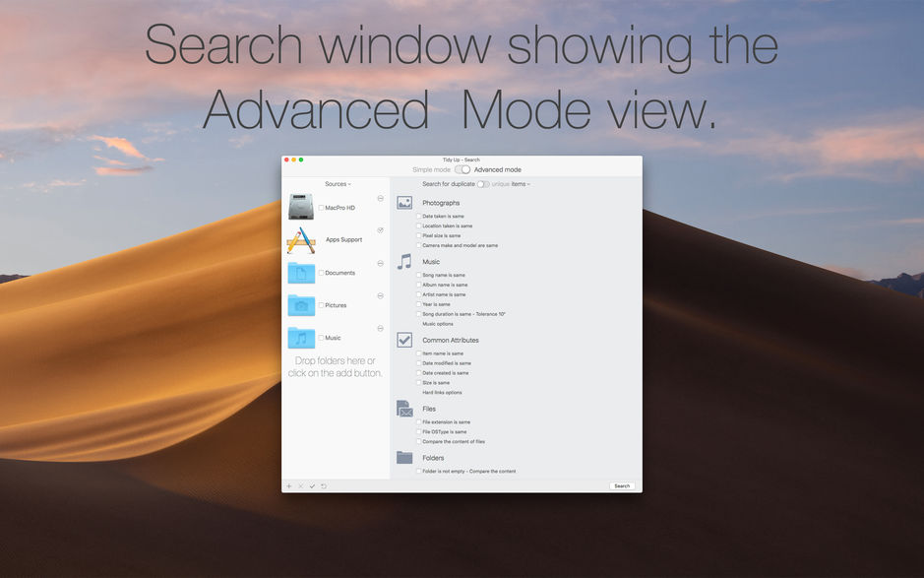The image size is (924, 578).
Task: Click the Pictures folder icon
Action: click(x=301, y=305)
